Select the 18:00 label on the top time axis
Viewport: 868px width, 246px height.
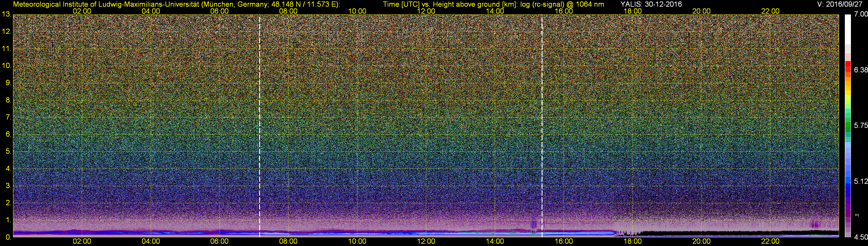click(x=632, y=11)
